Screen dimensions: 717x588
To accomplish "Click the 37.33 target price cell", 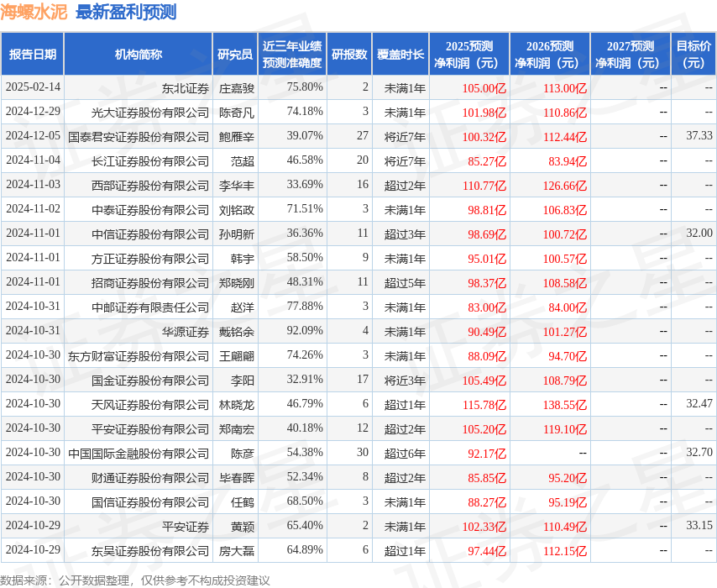I will tap(699, 135).
